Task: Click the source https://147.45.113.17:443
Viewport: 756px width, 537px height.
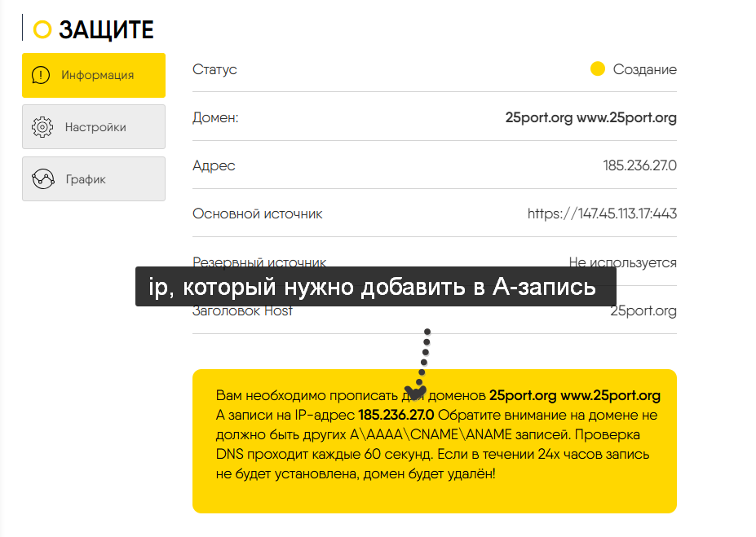Action: (x=602, y=213)
